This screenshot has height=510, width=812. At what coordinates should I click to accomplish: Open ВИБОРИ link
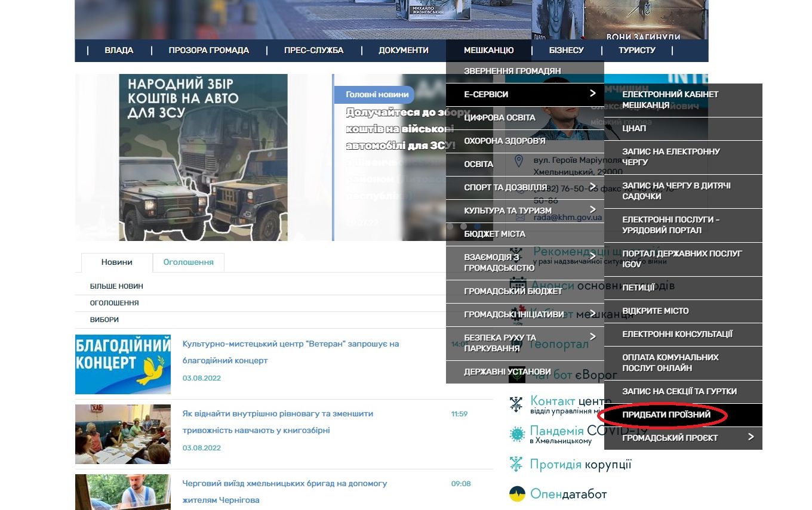pyautogui.click(x=104, y=320)
